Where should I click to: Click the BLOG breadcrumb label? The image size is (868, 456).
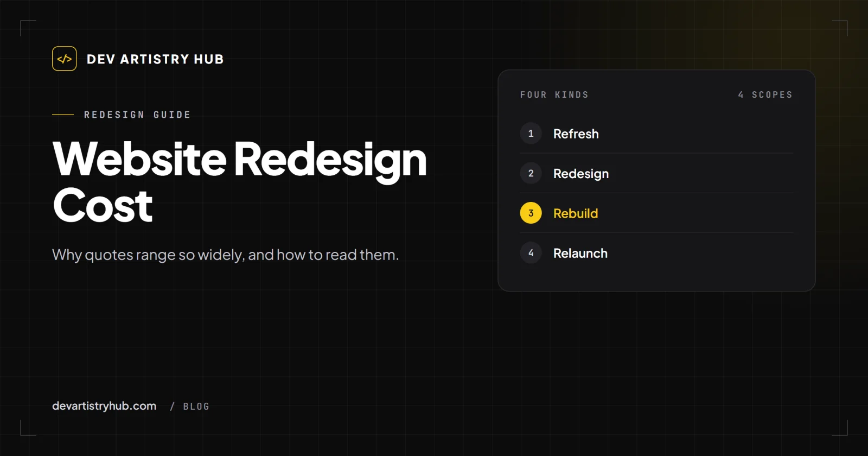196,407
